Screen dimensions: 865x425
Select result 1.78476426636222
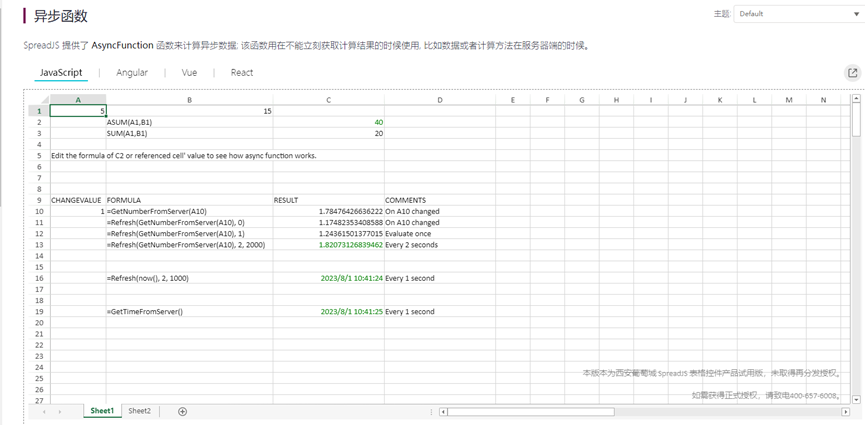(329, 211)
